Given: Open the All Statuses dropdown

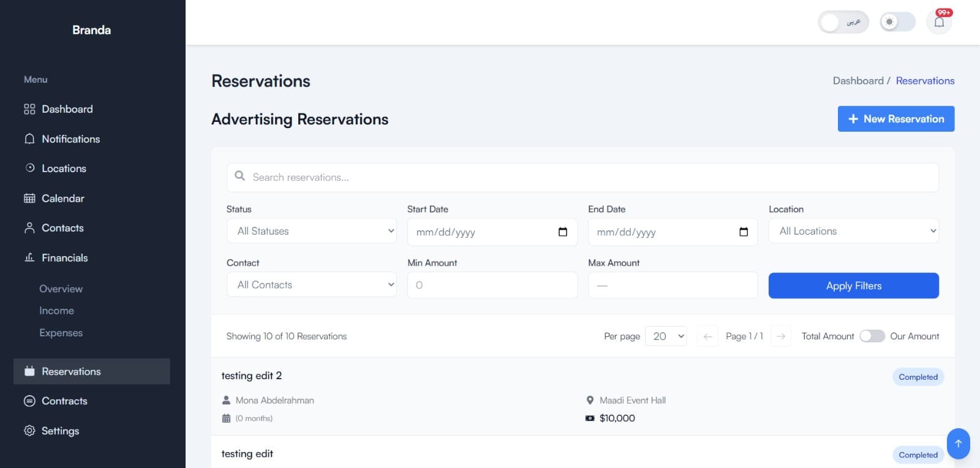Looking at the screenshot, I should coord(312,231).
